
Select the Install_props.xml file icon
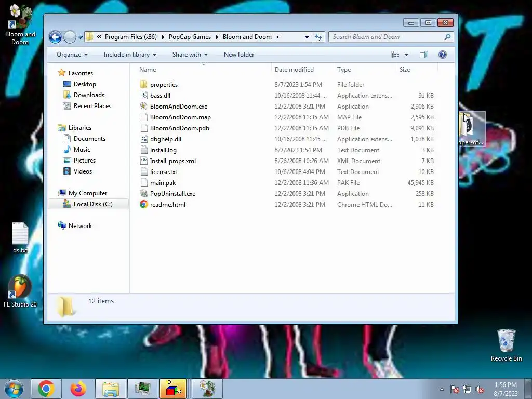tap(144, 161)
